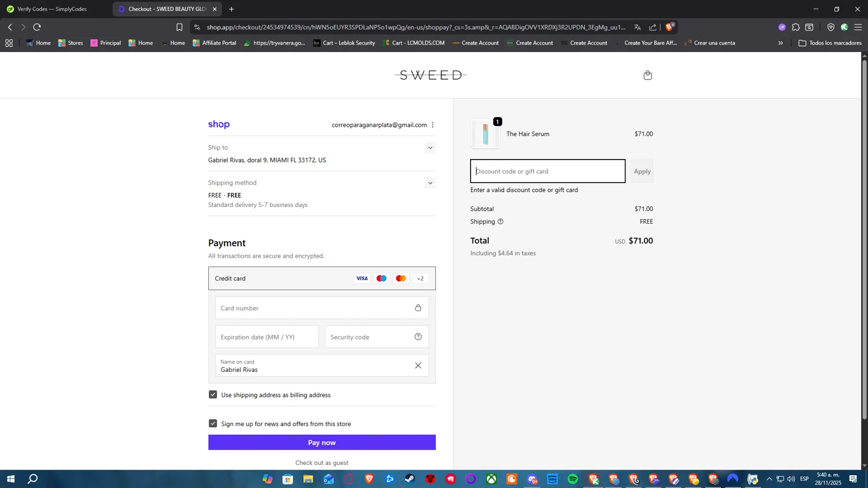
Task: Click the card number lock icon
Action: click(418, 308)
